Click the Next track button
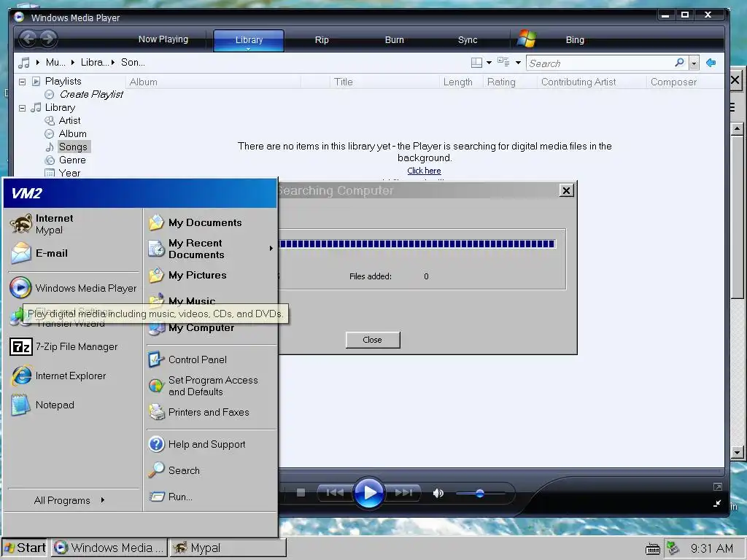747x560 pixels. [x=403, y=492]
